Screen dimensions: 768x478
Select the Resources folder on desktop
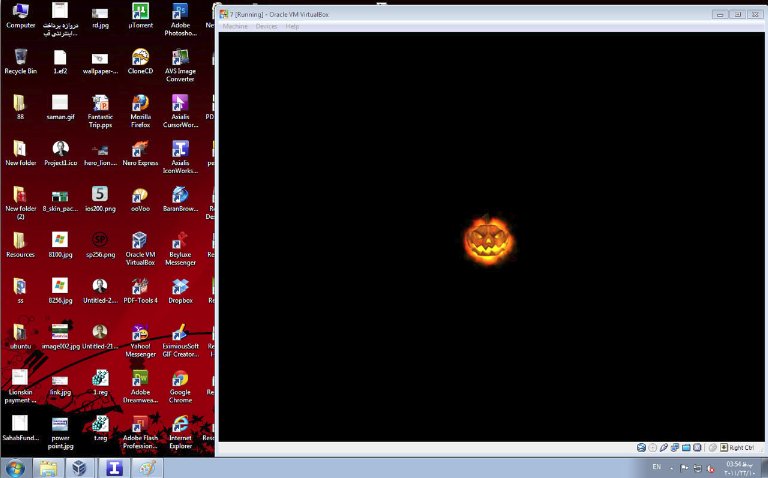[21, 245]
